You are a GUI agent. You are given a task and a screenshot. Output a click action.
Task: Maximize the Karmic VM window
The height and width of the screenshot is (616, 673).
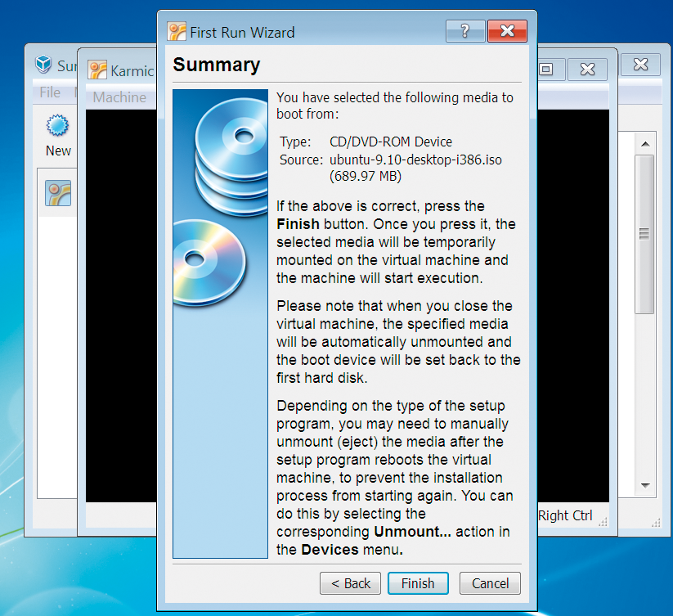pos(545,69)
